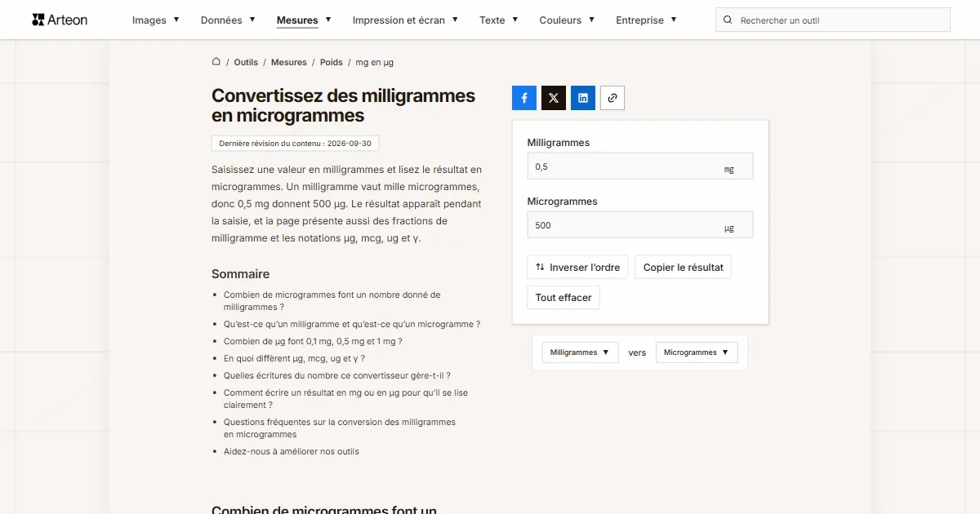Jump to 'Questions fréquentes' section
This screenshot has width=980, height=514.
pos(340,428)
